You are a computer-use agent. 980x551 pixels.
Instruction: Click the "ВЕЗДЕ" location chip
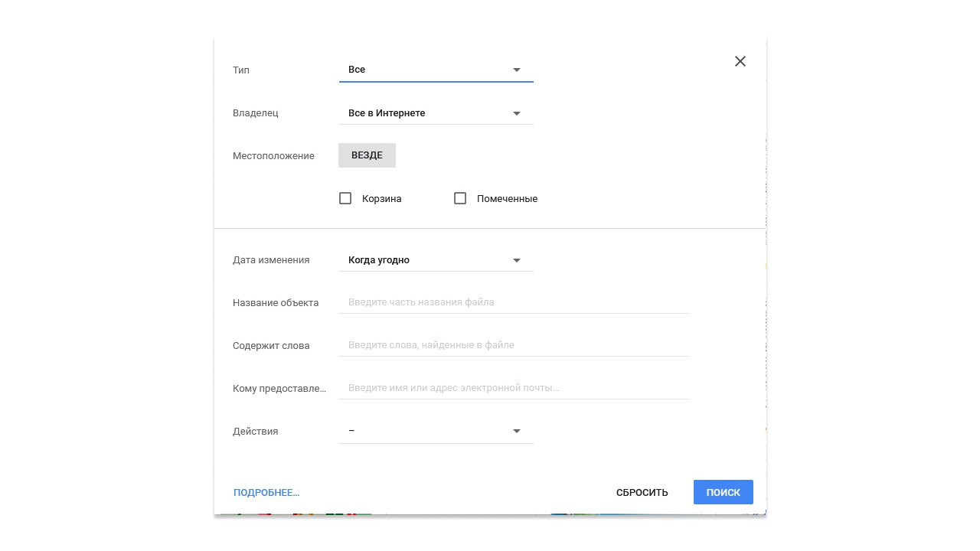coord(367,155)
